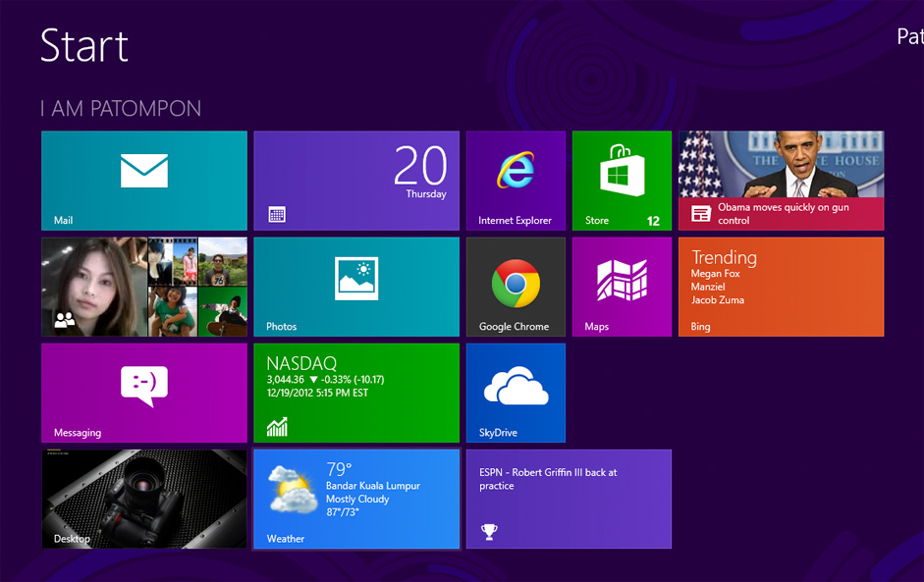This screenshot has width=924, height=582.
Task: Click the Mostly Cloudy weather text
Action: (357, 499)
